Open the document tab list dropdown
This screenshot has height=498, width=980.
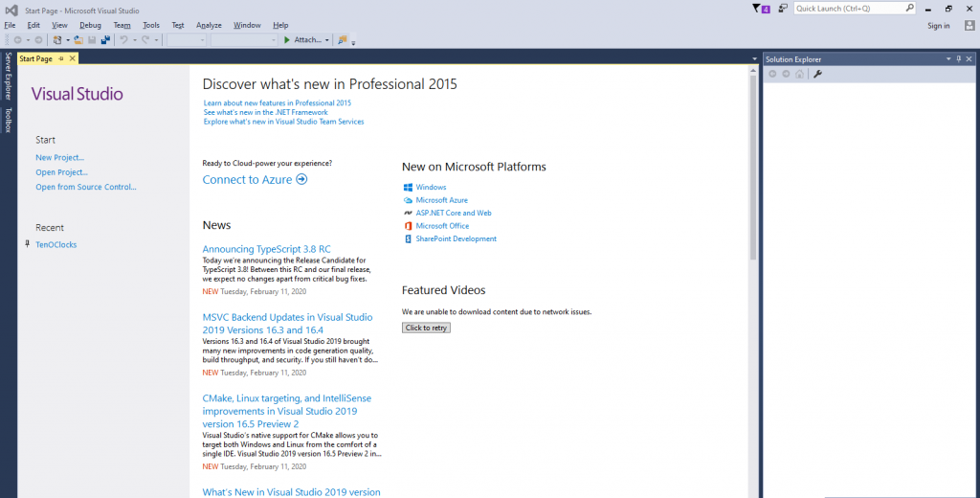coord(754,58)
